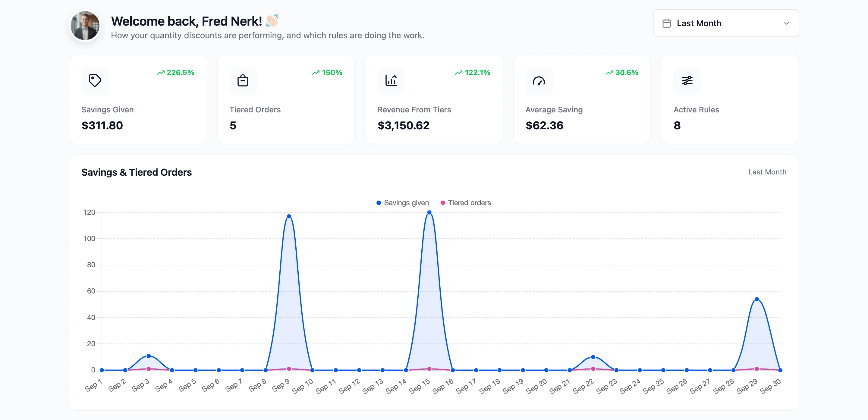Click the Sep 1 axis label

(93, 385)
